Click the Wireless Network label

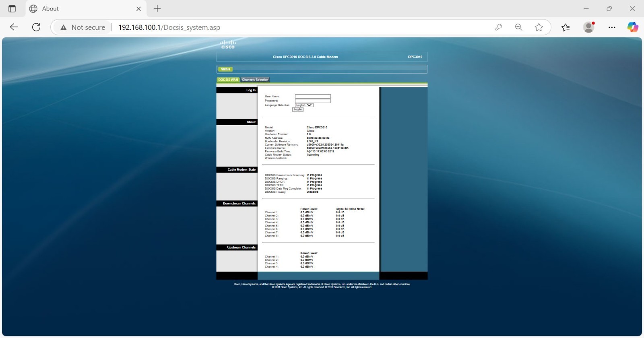276,158
